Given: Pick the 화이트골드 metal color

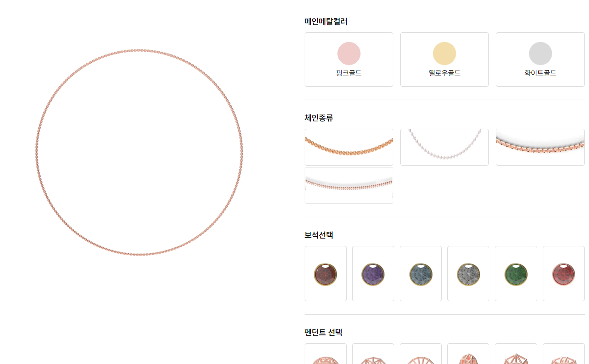Looking at the screenshot, I should click(540, 60).
